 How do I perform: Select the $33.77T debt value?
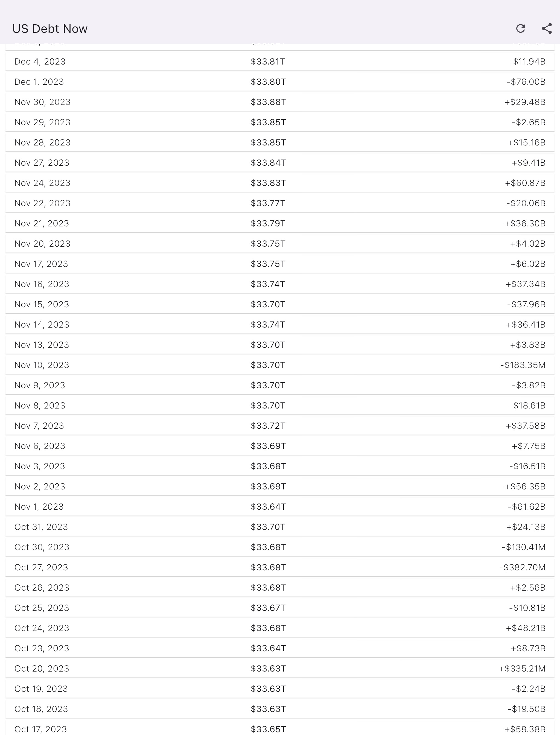tap(268, 203)
